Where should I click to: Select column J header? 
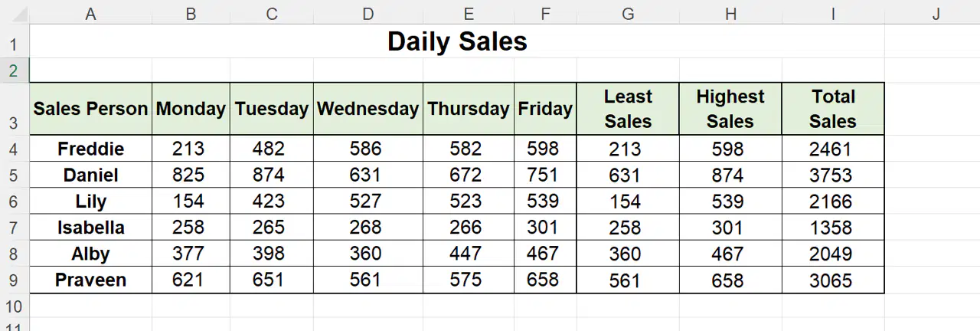pyautogui.click(x=936, y=12)
